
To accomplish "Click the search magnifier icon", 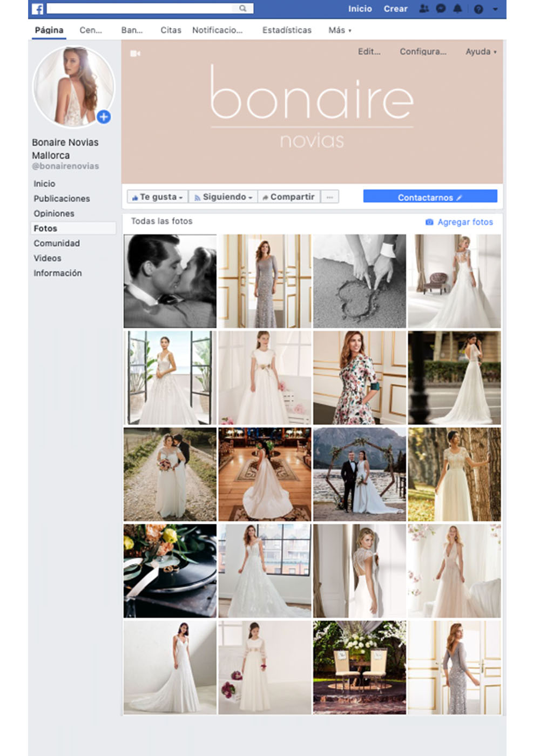I will point(243,9).
